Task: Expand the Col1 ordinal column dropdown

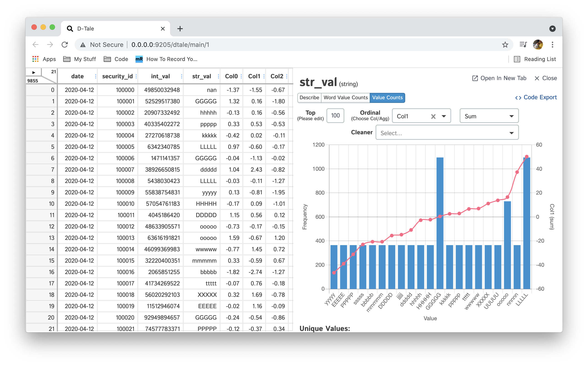Action: coord(444,117)
